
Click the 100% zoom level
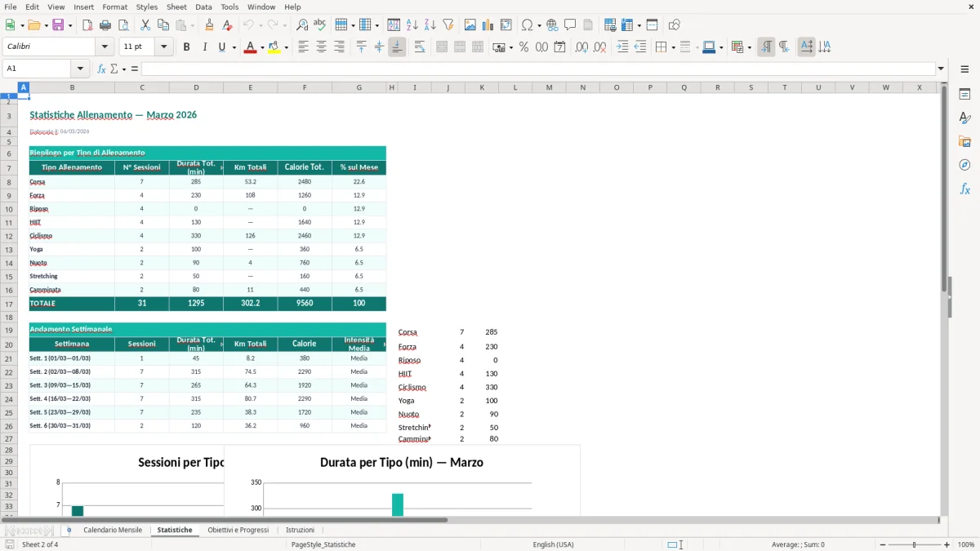966,544
